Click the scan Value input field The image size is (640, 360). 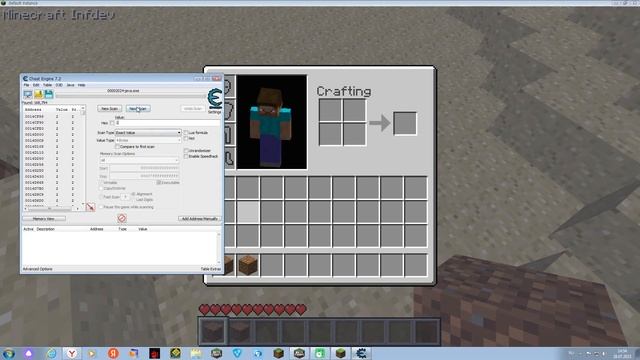click(x=168, y=123)
